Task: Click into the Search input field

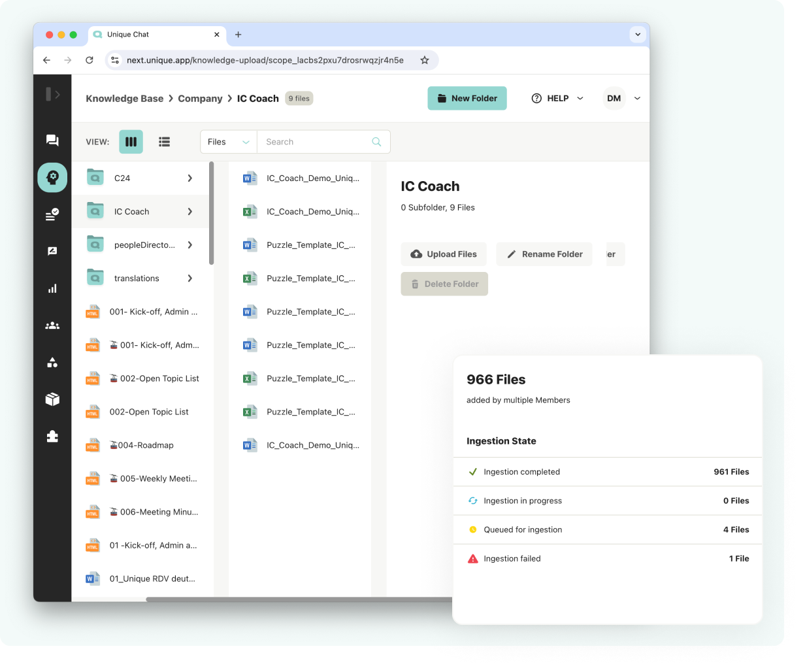Action: (314, 142)
